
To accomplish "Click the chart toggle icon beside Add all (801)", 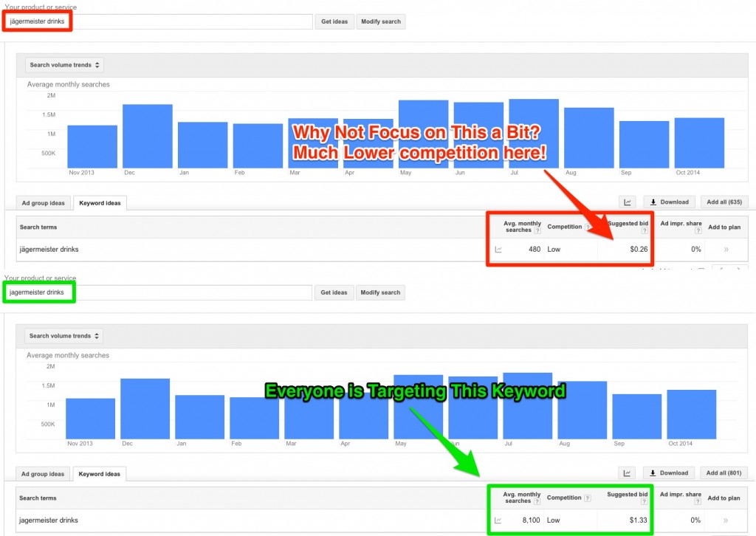I will (x=628, y=473).
